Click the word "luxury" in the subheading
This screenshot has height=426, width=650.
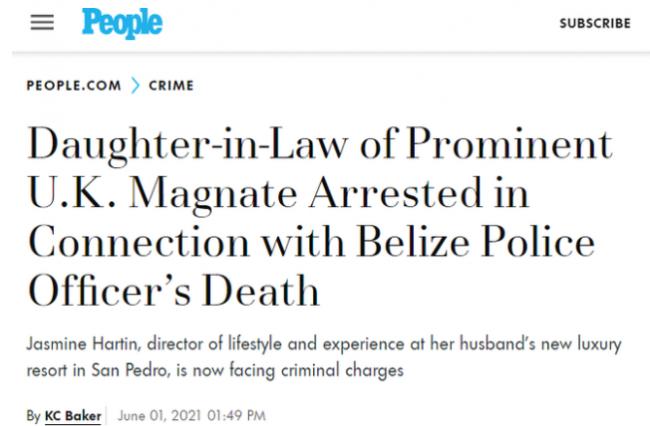click(x=596, y=344)
